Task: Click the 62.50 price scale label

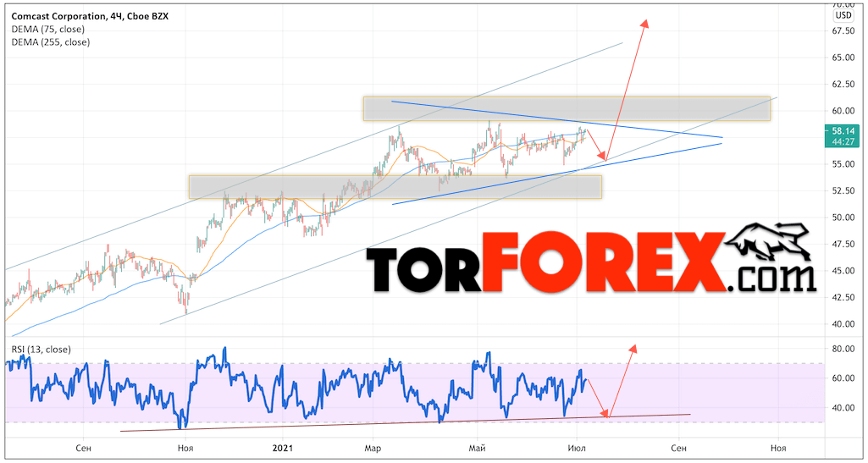Action: 842,84
